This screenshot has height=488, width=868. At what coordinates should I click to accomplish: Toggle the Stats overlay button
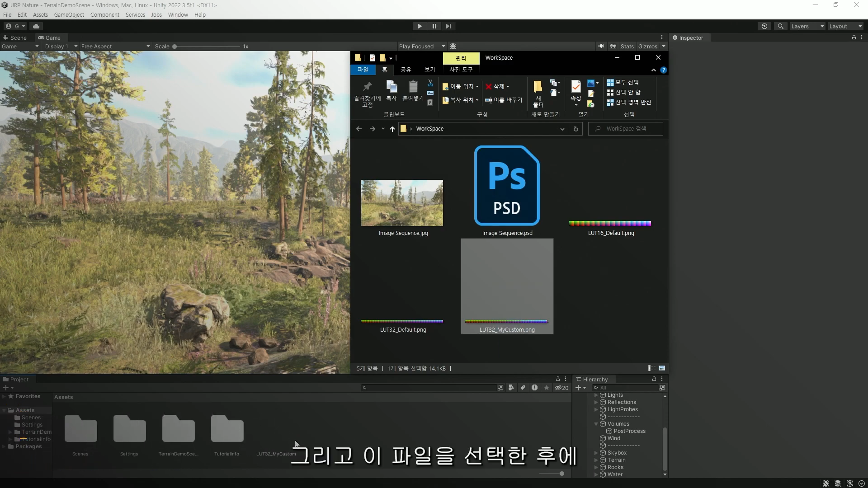tap(627, 46)
